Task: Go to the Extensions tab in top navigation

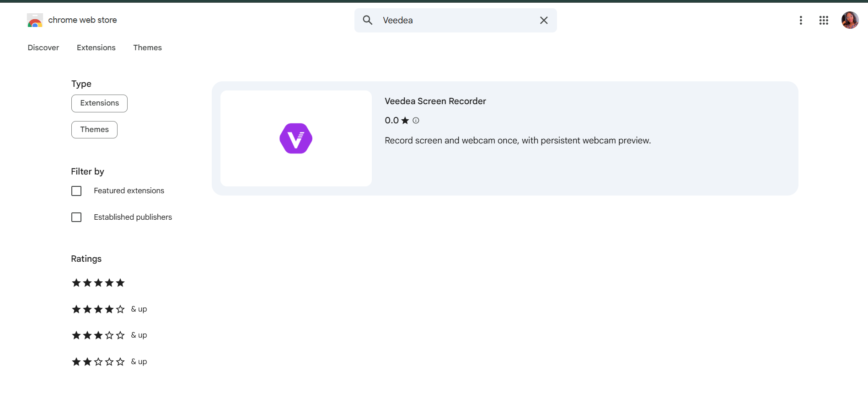Action: click(x=96, y=48)
